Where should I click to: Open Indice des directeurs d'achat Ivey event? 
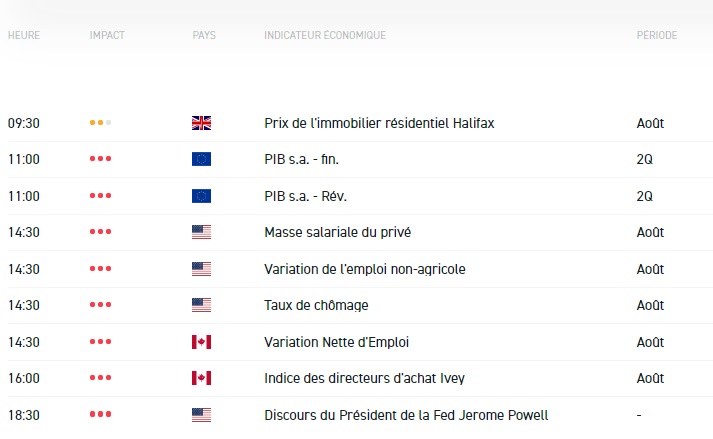pos(365,378)
